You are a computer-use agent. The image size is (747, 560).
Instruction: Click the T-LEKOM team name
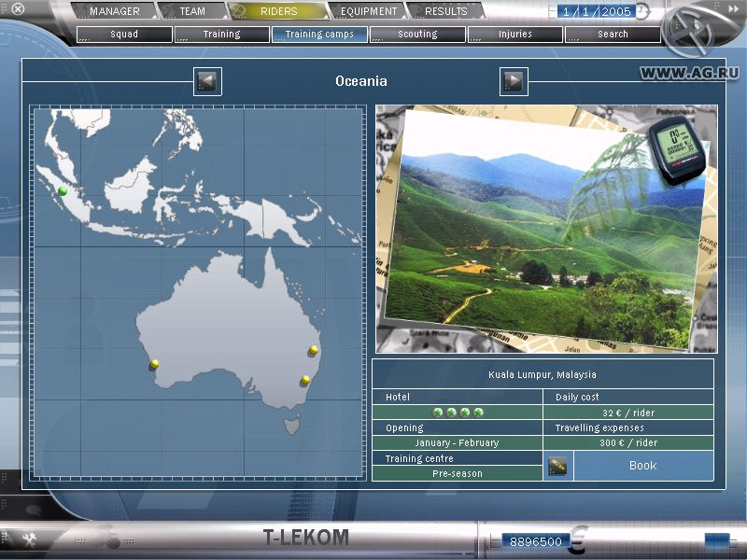(306, 538)
